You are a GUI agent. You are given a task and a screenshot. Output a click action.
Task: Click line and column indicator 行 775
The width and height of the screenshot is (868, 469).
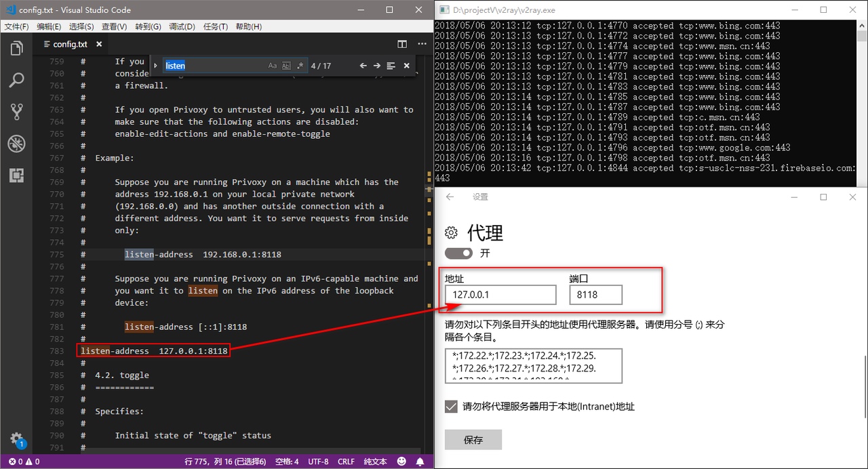(225, 462)
